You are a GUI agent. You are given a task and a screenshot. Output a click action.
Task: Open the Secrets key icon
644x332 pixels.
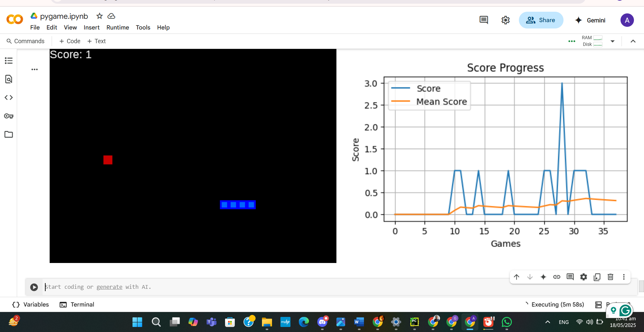click(9, 116)
